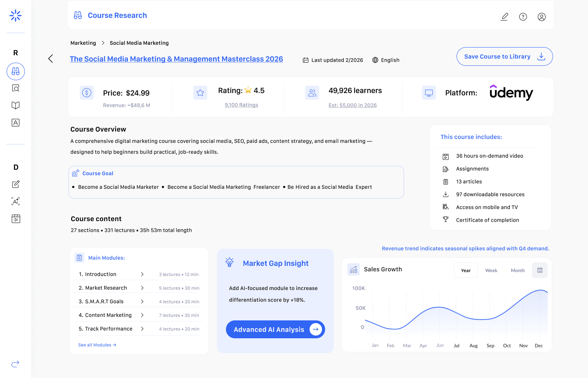
Task: Click the Main Modules clipboard icon
Action: click(x=79, y=258)
